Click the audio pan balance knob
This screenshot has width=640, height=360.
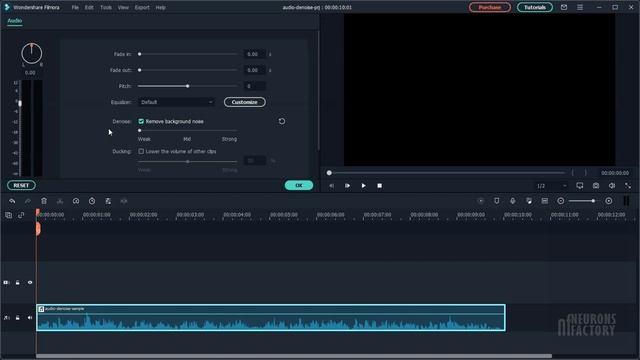[31, 53]
